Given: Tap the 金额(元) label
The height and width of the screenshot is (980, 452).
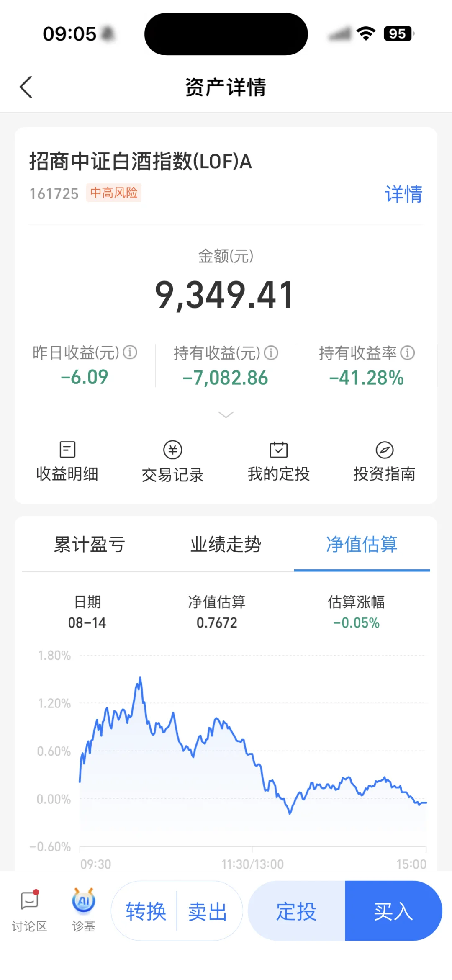Looking at the screenshot, I should coord(226,256).
